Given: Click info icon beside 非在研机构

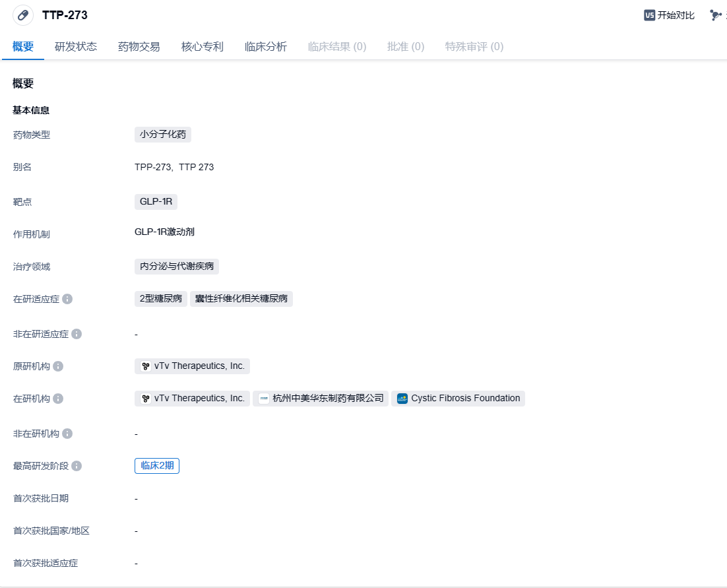Looking at the screenshot, I should (67, 434).
